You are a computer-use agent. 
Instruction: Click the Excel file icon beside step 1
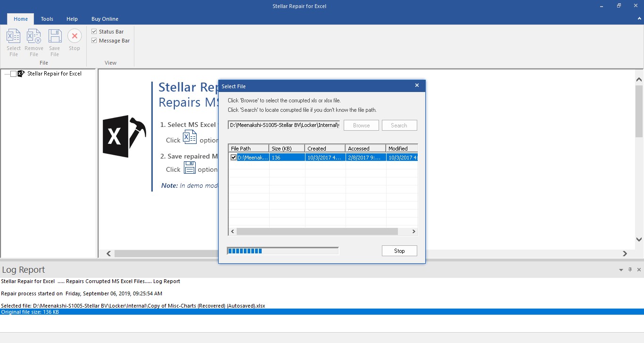[x=190, y=137]
